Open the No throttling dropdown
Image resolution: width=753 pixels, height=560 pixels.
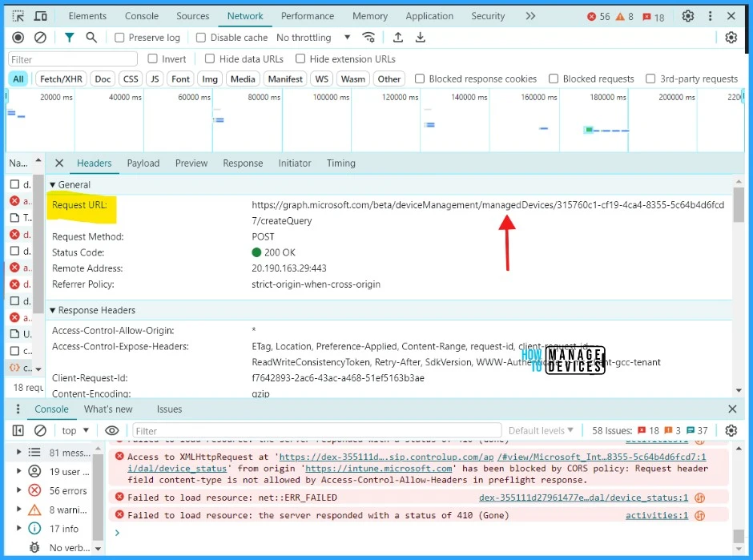pos(313,38)
